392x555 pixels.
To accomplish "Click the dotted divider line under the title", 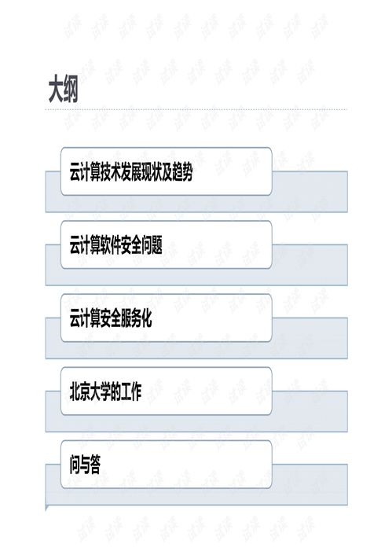I will pyautogui.click(x=196, y=110).
